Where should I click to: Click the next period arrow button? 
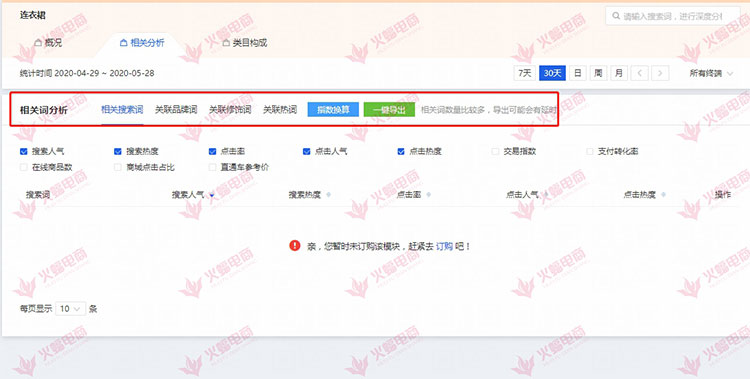(x=660, y=73)
